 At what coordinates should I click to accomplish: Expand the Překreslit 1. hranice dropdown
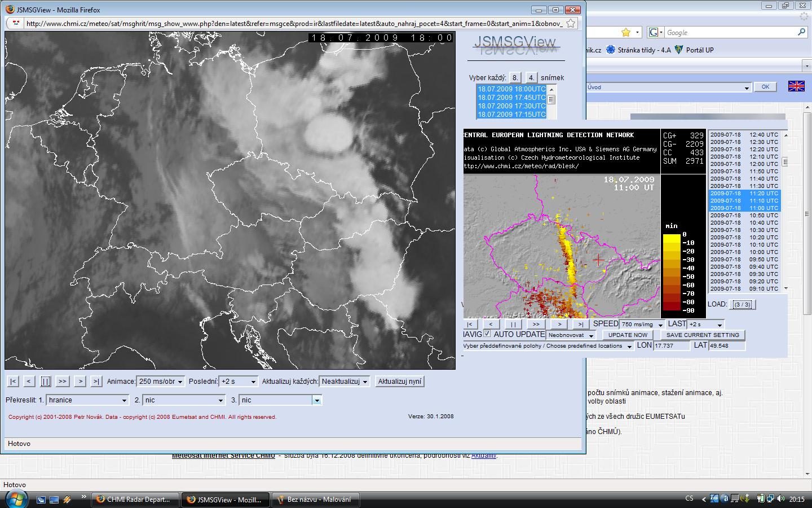click(x=87, y=400)
